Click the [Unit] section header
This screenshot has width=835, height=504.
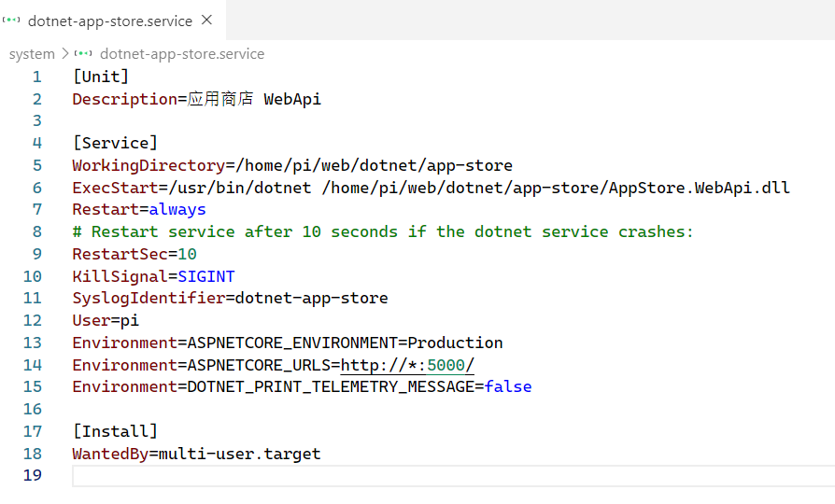point(100,77)
